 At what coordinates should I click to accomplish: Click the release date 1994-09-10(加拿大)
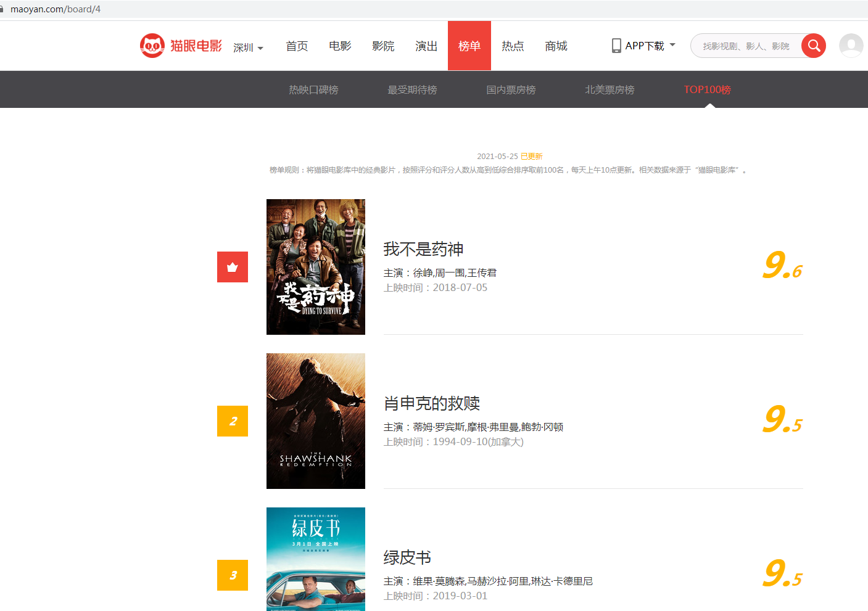click(478, 441)
